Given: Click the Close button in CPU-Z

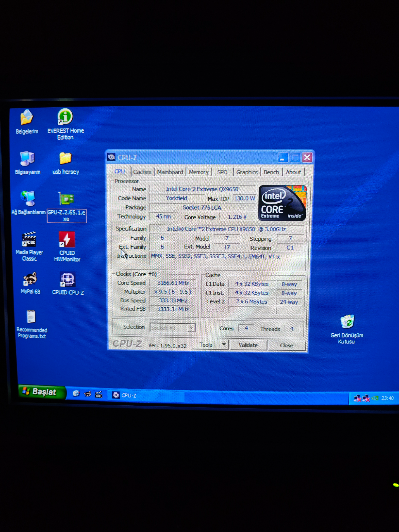Looking at the screenshot, I should tap(286, 345).
